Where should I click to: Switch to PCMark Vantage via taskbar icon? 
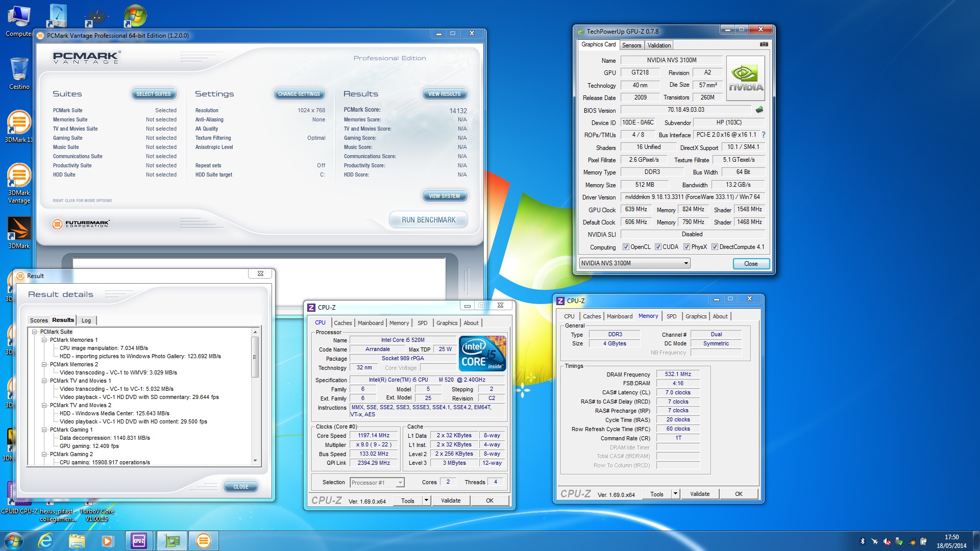[203, 540]
